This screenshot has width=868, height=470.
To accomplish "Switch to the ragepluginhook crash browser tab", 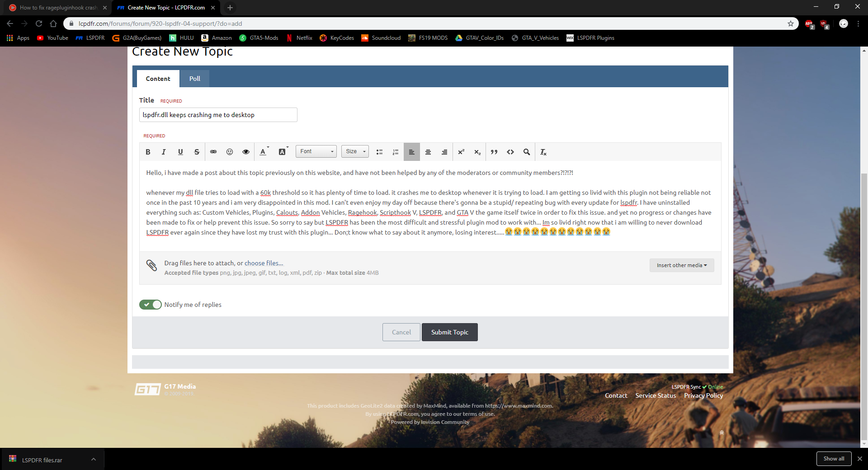I will point(57,8).
